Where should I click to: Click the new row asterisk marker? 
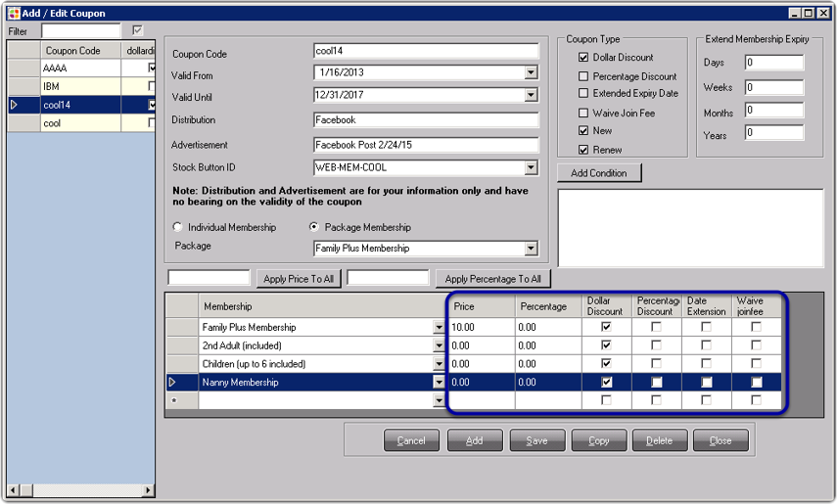(175, 401)
